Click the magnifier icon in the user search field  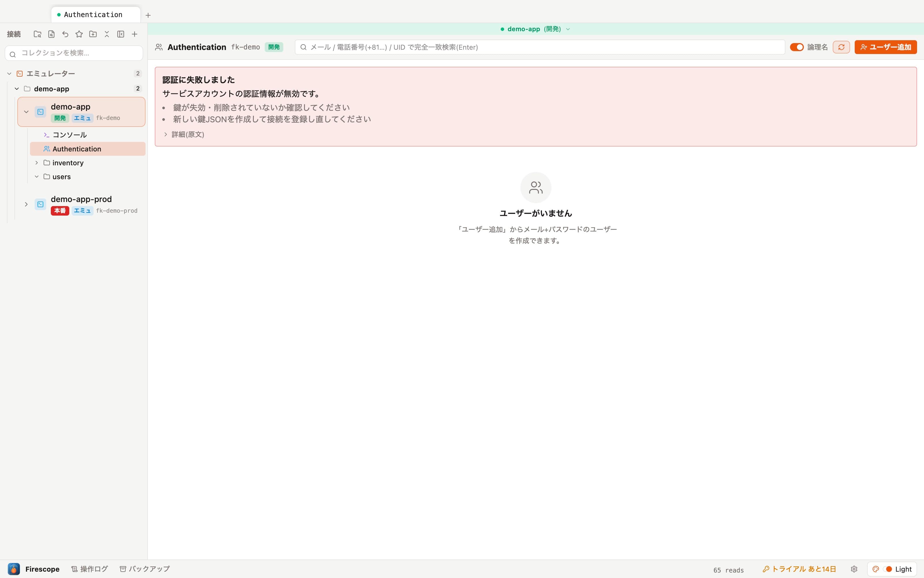pyautogui.click(x=303, y=47)
